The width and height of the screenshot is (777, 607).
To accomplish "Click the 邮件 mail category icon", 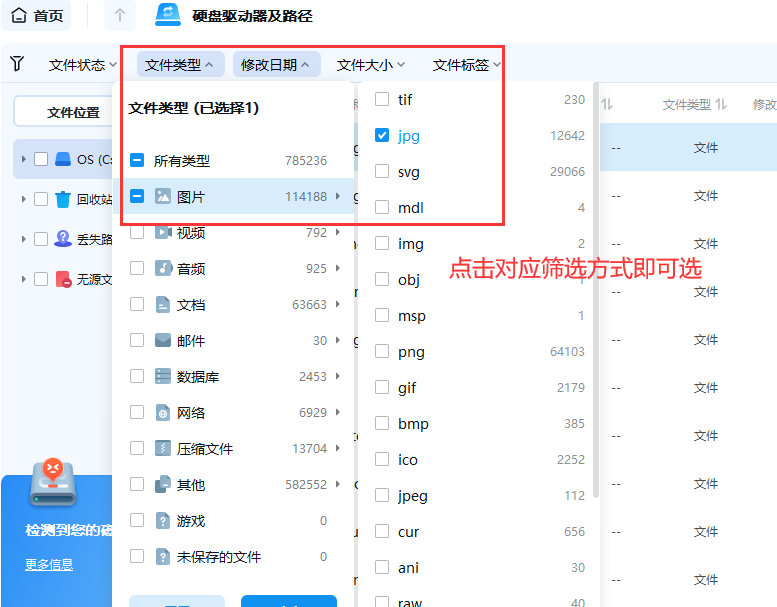I will [163, 340].
